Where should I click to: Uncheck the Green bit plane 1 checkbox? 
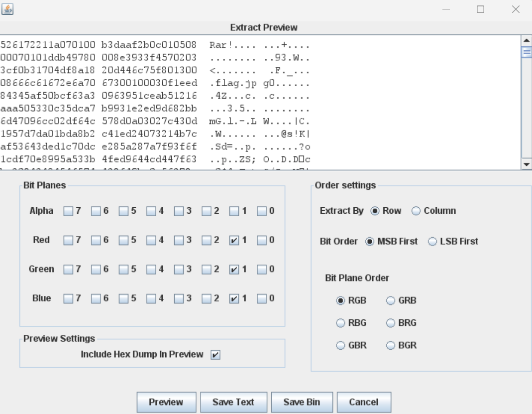(234, 270)
